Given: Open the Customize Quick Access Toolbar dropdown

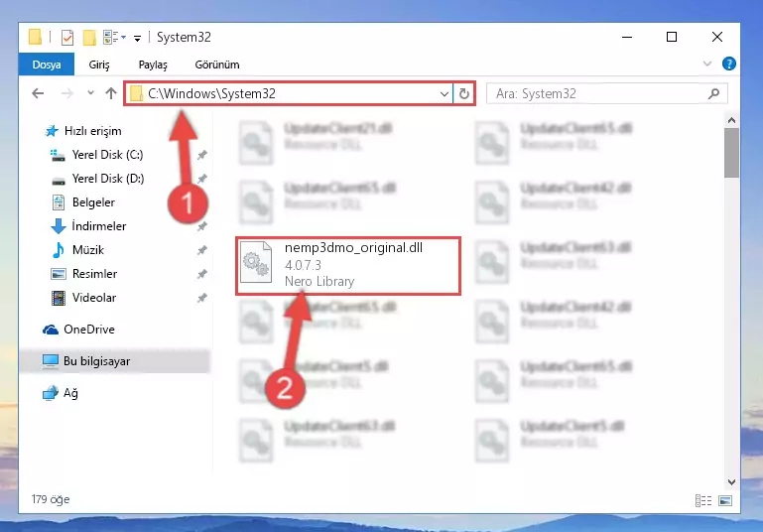Looking at the screenshot, I should coord(138,38).
